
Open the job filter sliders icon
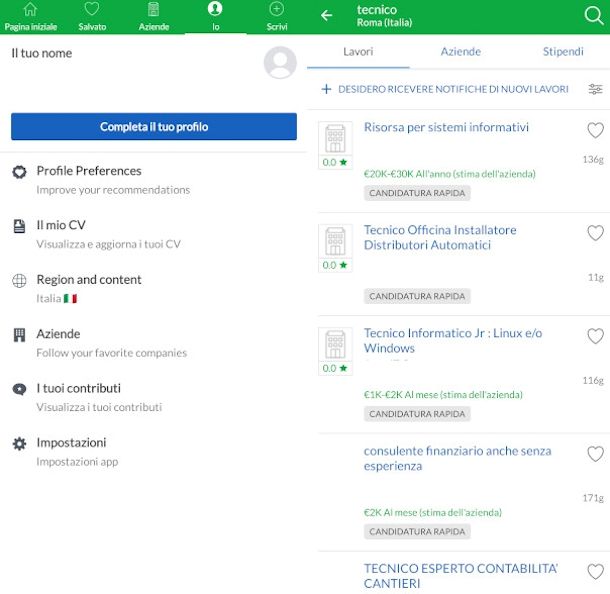pyautogui.click(x=595, y=89)
